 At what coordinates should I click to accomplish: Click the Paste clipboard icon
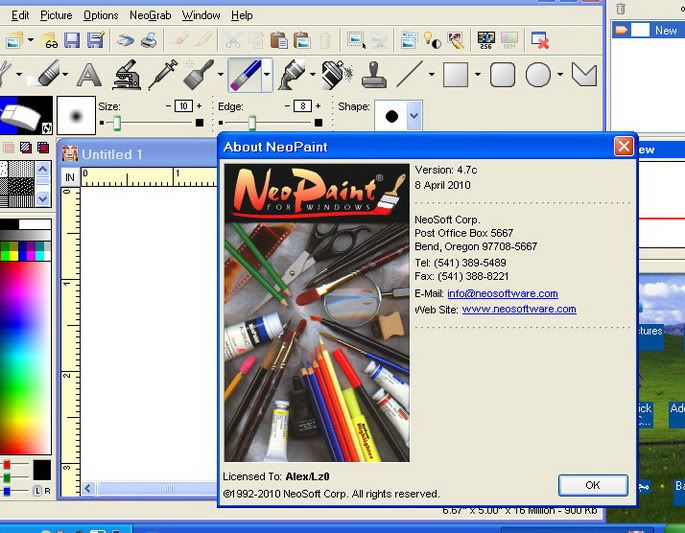click(x=279, y=40)
